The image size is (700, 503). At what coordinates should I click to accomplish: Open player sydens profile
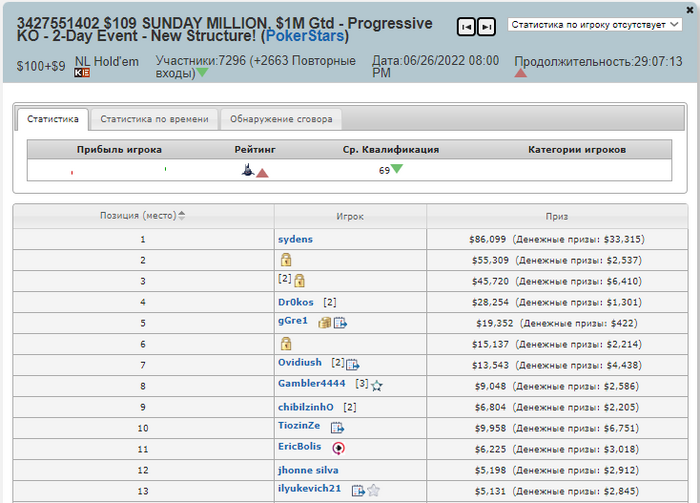click(x=295, y=239)
